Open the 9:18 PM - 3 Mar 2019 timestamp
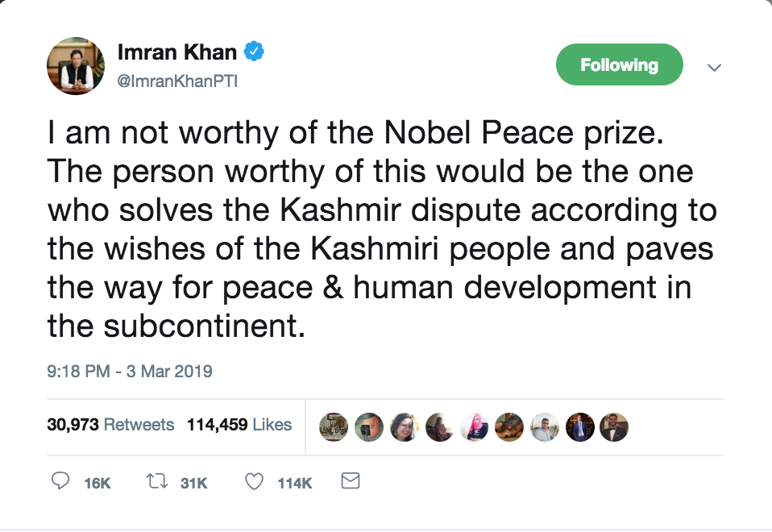This screenshot has height=532, width=772. pos(129,372)
